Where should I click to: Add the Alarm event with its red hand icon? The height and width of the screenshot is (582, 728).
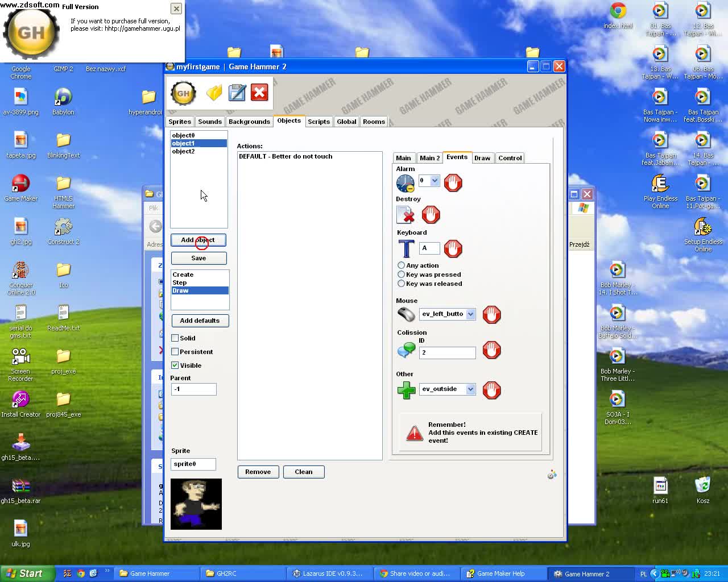pyautogui.click(x=453, y=183)
